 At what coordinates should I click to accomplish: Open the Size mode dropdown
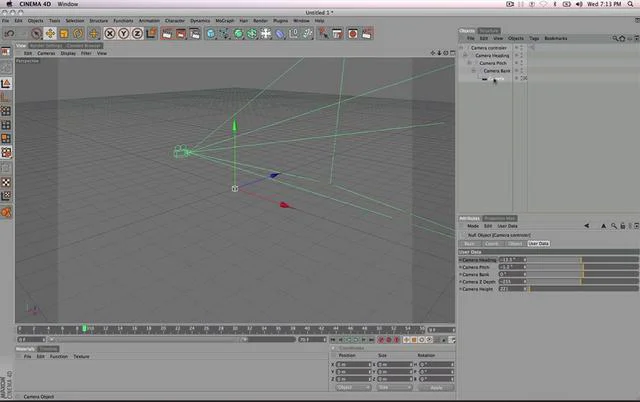click(393, 387)
